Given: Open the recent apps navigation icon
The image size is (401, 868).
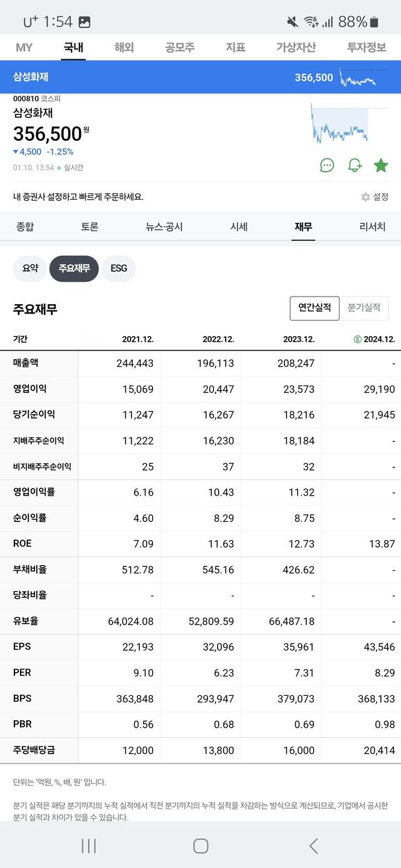Looking at the screenshot, I should (88, 846).
